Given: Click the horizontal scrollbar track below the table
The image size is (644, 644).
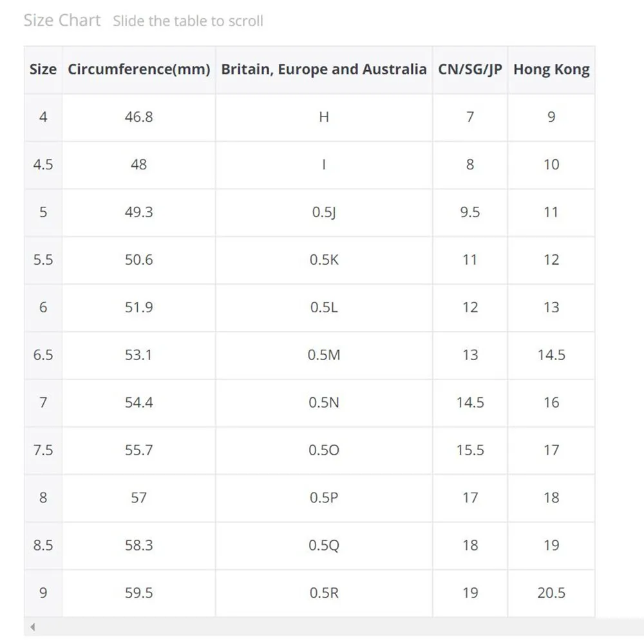Looking at the screenshot, I should 334,627.
